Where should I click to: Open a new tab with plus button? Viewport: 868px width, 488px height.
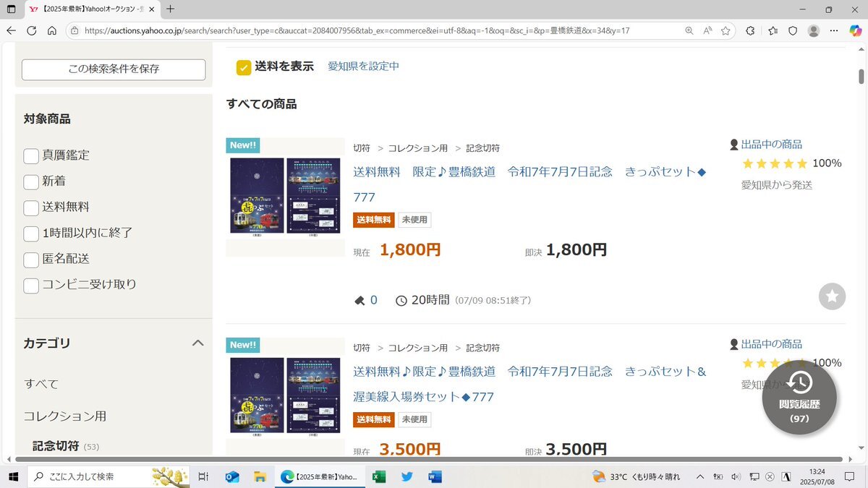[170, 9]
